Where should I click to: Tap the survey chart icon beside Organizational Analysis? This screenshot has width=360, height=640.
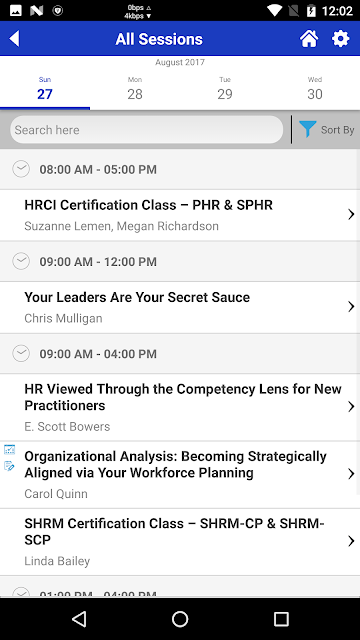[x=9, y=450]
